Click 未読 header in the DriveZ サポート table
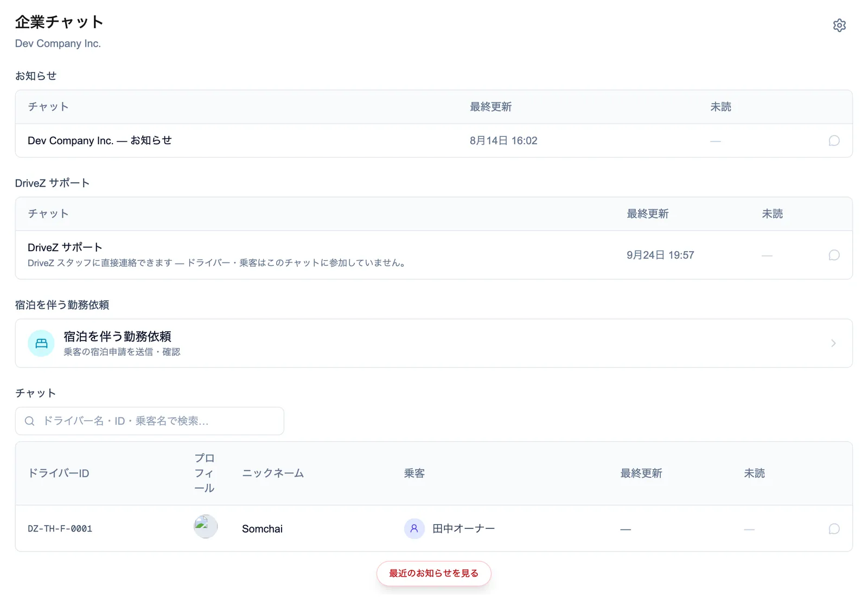This screenshot has width=868, height=609. pos(773,214)
